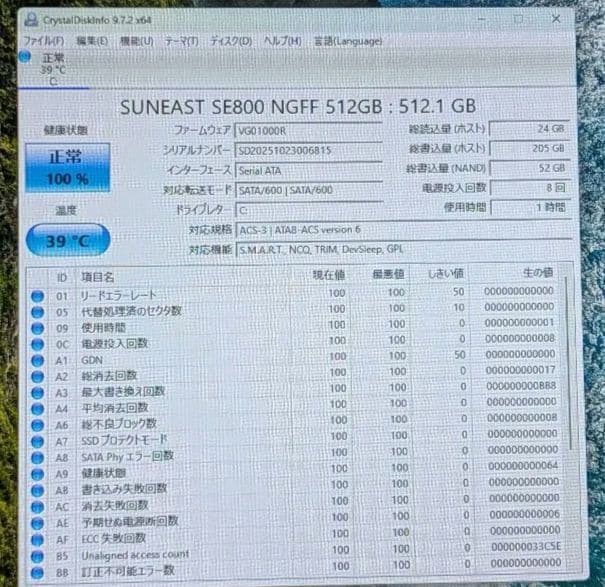This screenshot has height=587, width=605.
Task: Click the SATA/600 transfer mode field
Action: point(309,190)
